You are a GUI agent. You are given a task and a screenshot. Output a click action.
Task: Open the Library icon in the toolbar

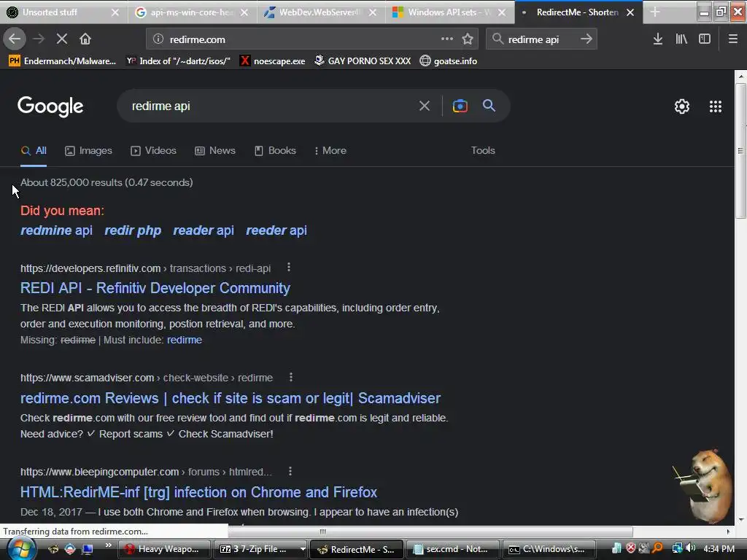[681, 39]
